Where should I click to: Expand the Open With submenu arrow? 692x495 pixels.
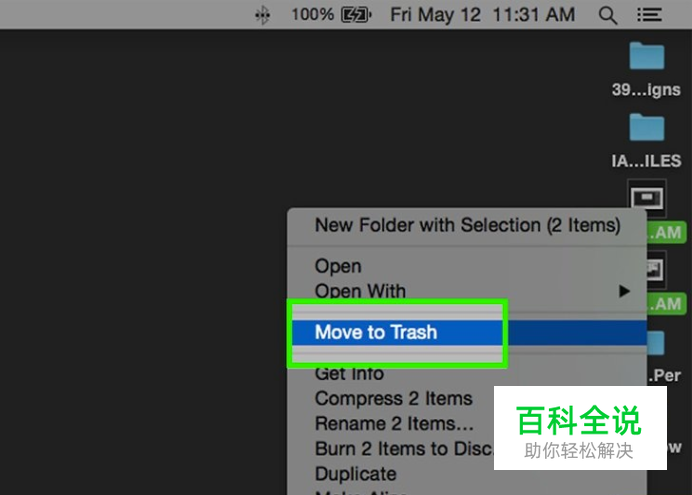point(624,291)
